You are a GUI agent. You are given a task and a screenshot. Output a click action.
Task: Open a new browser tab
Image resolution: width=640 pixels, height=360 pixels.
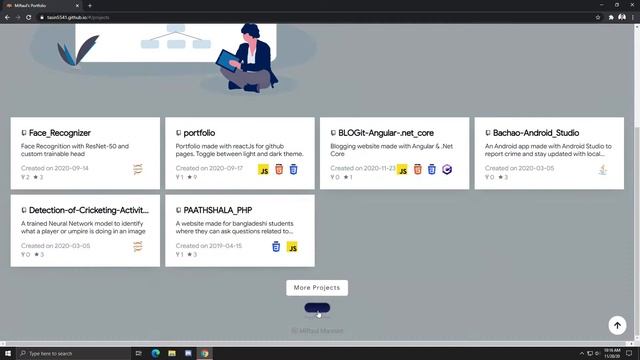(90, 6)
